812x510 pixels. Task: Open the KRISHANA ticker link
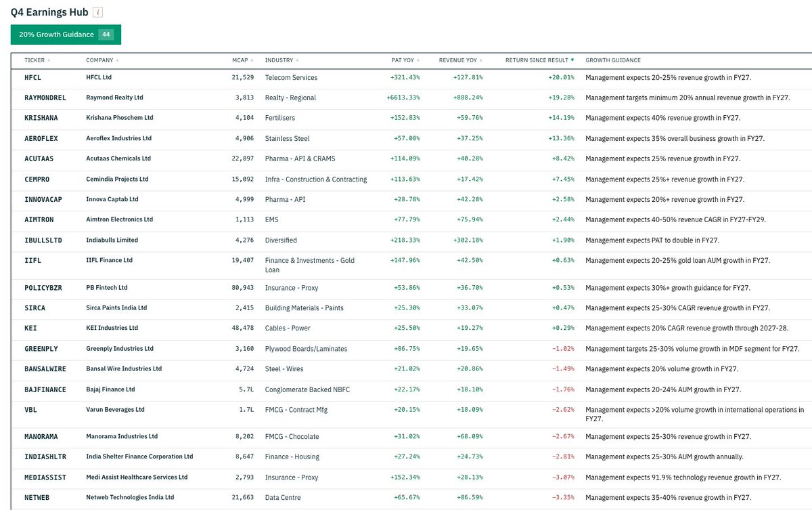[x=41, y=119]
